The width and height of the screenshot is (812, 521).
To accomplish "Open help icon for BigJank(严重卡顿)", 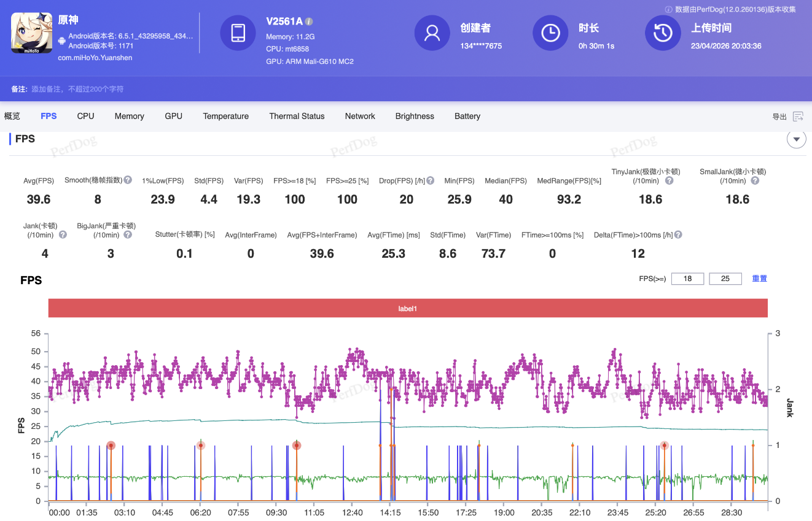I will click(x=127, y=234).
